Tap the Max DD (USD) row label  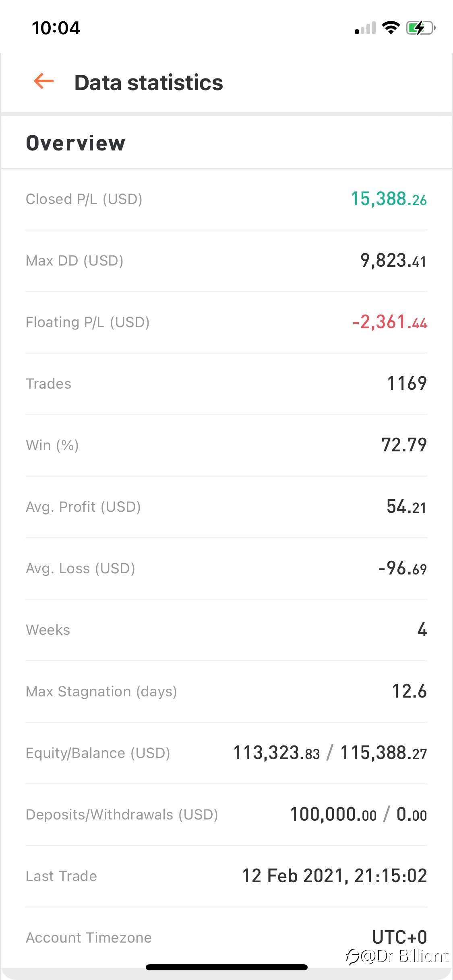click(x=74, y=261)
